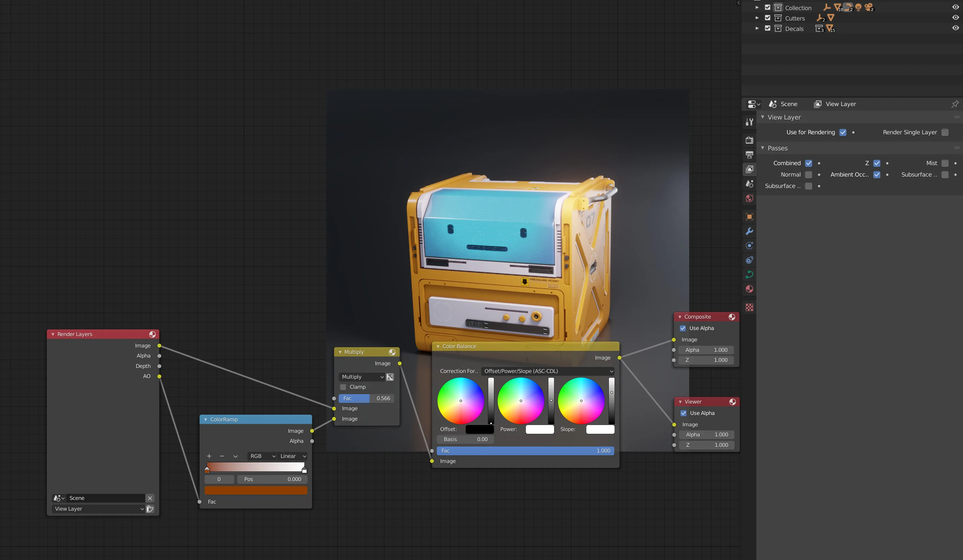
Task: Open the ColorRamp tools chevron menu
Action: click(x=236, y=456)
